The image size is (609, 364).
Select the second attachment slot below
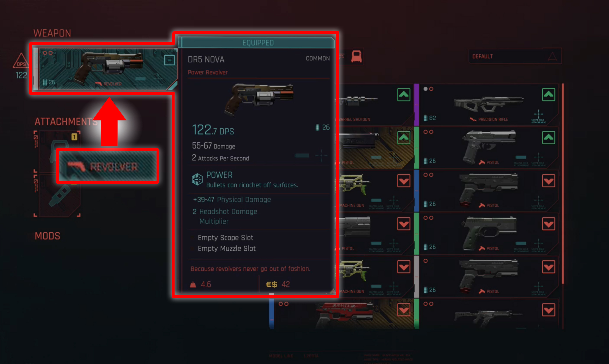click(60, 196)
